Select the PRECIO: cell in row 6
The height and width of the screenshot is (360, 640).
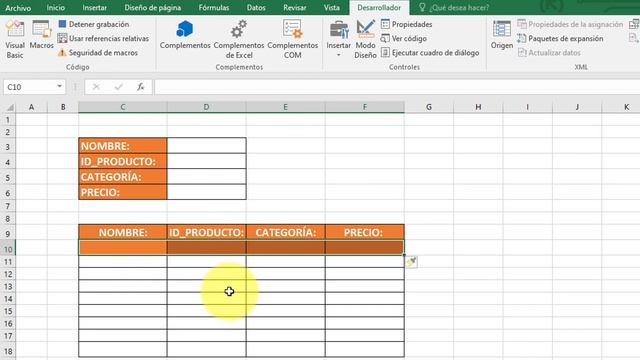(123, 192)
